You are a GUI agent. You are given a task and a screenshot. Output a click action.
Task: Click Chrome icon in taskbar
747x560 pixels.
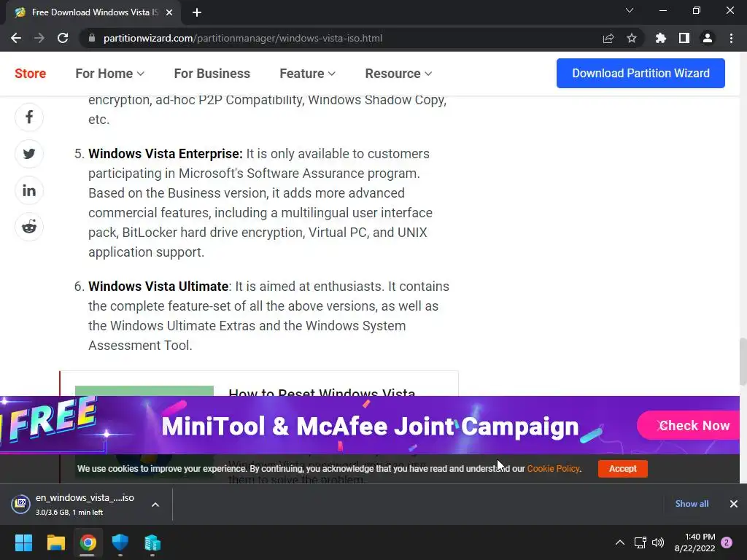(x=88, y=542)
